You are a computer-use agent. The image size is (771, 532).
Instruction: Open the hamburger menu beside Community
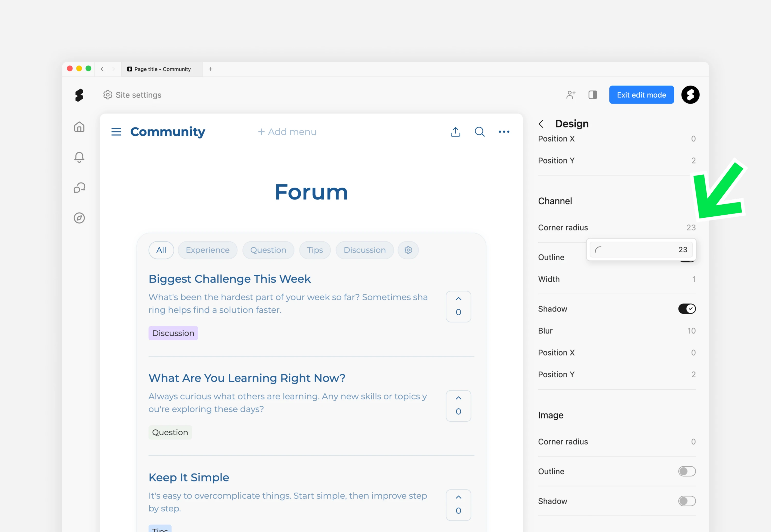tap(116, 132)
